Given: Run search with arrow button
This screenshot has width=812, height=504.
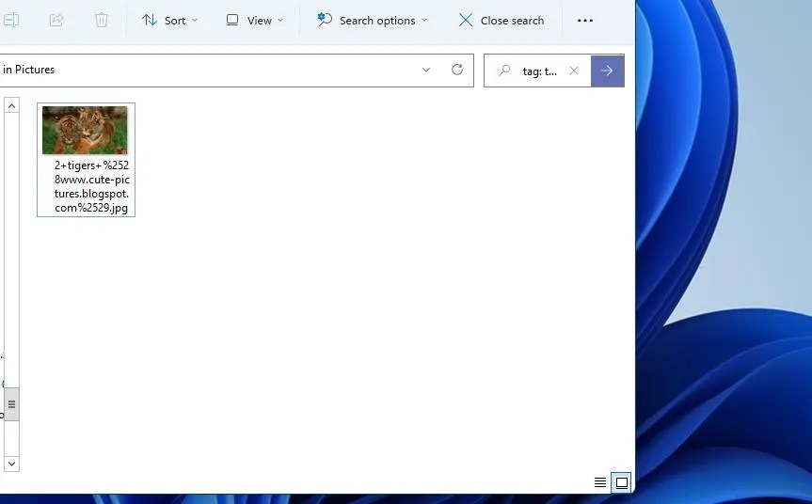Looking at the screenshot, I should pos(608,71).
